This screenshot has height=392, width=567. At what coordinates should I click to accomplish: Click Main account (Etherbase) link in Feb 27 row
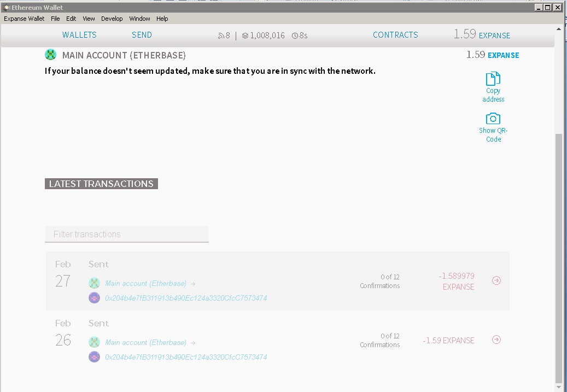pyautogui.click(x=145, y=283)
